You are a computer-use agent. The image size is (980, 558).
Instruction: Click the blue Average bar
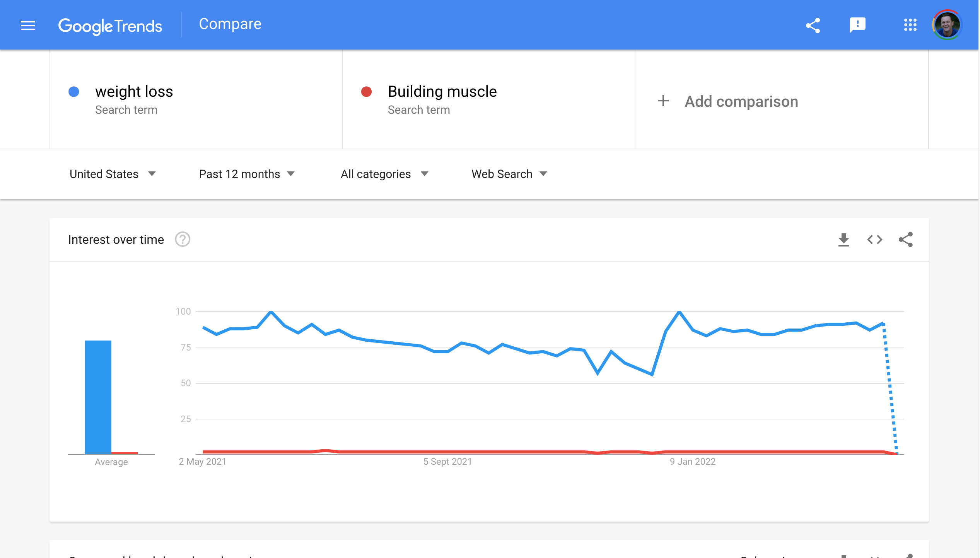[x=98, y=397]
